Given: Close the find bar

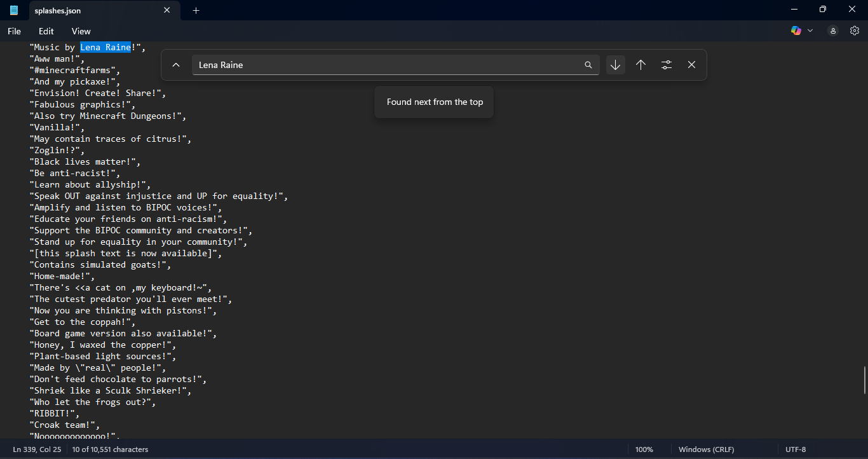Looking at the screenshot, I should click(x=691, y=65).
